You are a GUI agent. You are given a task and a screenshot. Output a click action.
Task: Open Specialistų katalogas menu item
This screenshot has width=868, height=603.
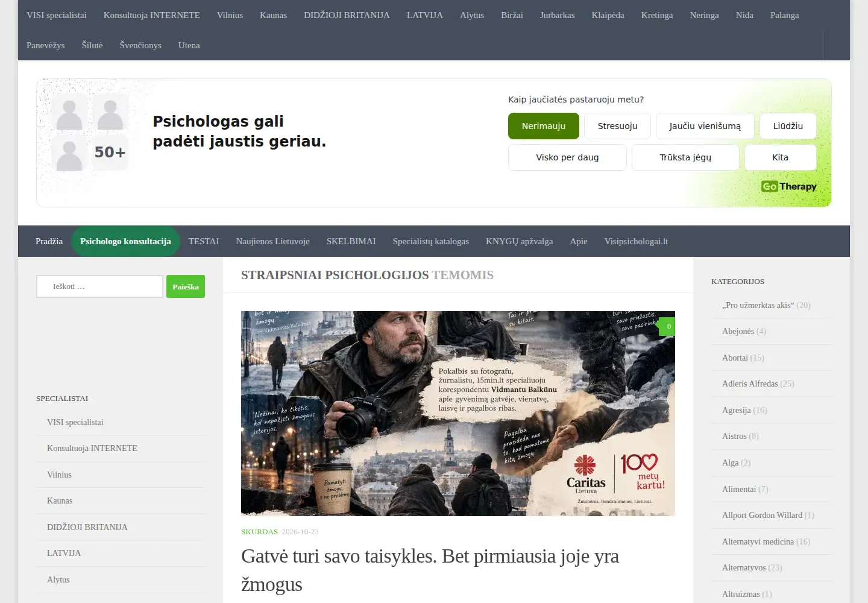(431, 241)
